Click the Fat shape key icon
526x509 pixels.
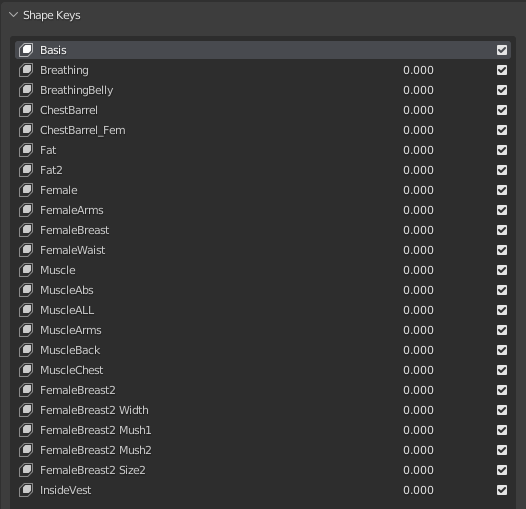(26, 150)
